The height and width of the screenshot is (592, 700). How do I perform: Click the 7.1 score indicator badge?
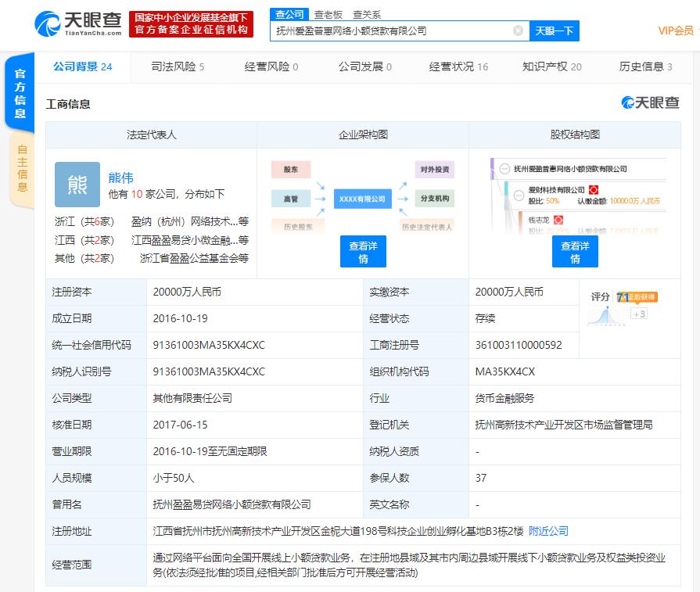[622, 296]
